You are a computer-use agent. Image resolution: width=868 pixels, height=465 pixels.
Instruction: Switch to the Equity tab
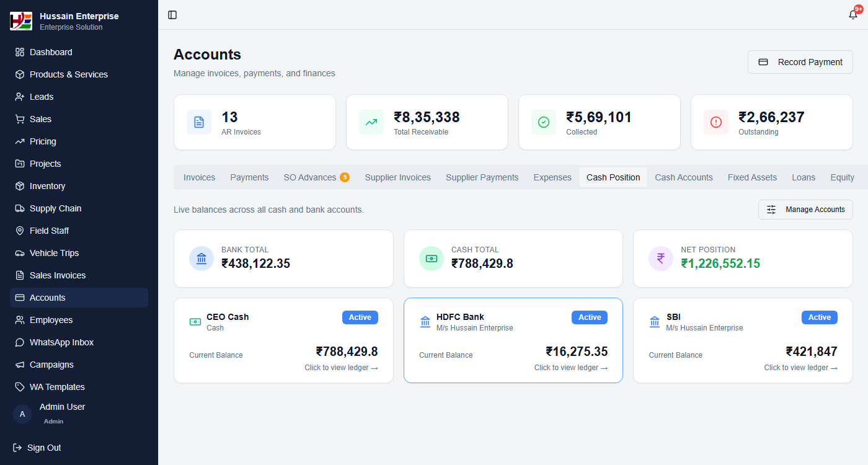click(842, 177)
